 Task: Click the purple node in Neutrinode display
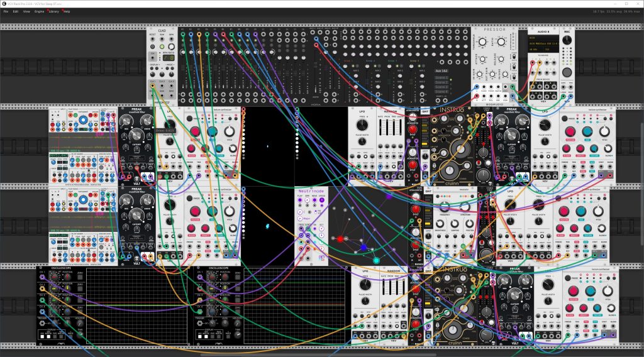tap(389, 197)
